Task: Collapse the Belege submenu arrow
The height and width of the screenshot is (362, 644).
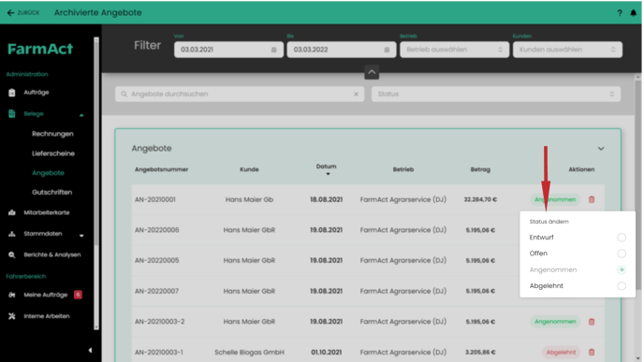Action: [81, 115]
